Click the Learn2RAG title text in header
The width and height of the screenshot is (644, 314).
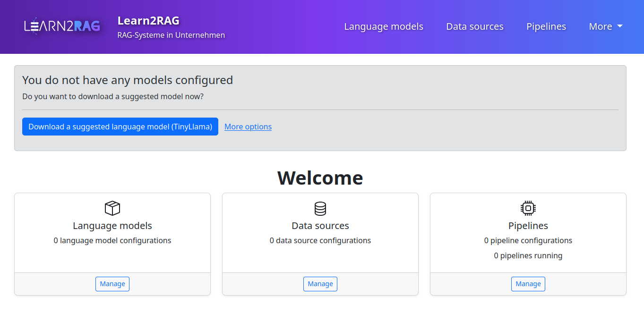(148, 20)
